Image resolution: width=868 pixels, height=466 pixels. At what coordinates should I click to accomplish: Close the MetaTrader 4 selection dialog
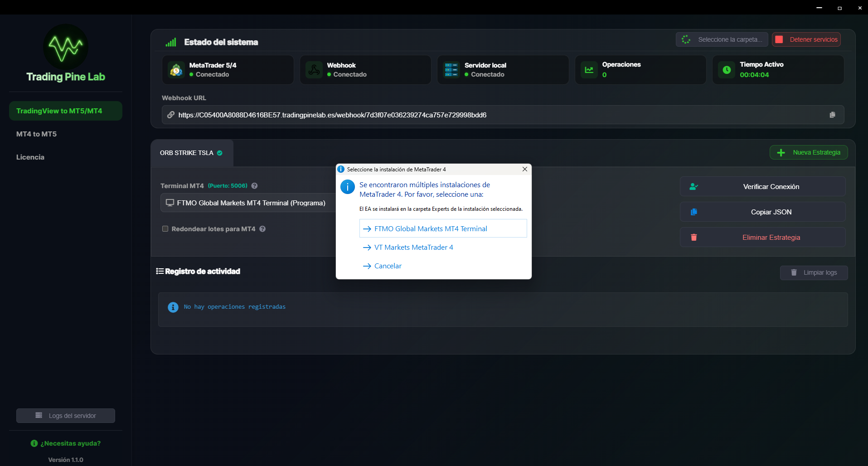tap(524, 169)
